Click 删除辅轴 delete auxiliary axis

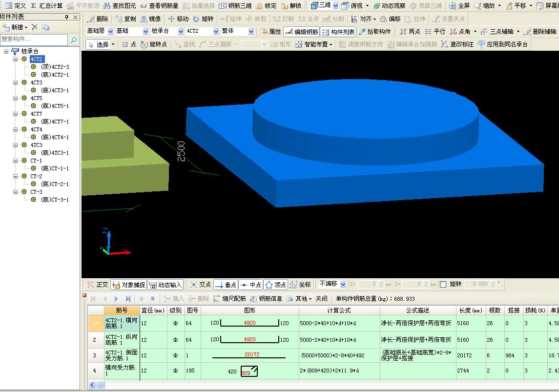540,32
